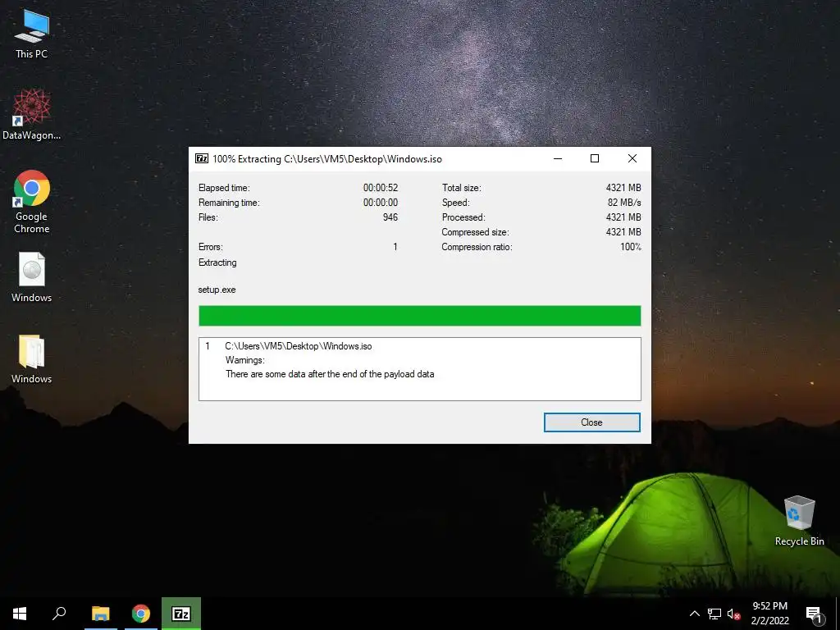The width and height of the screenshot is (840, 630).
Task: Click the Compressed size value 4321 MB
Action: pos(623,232)
